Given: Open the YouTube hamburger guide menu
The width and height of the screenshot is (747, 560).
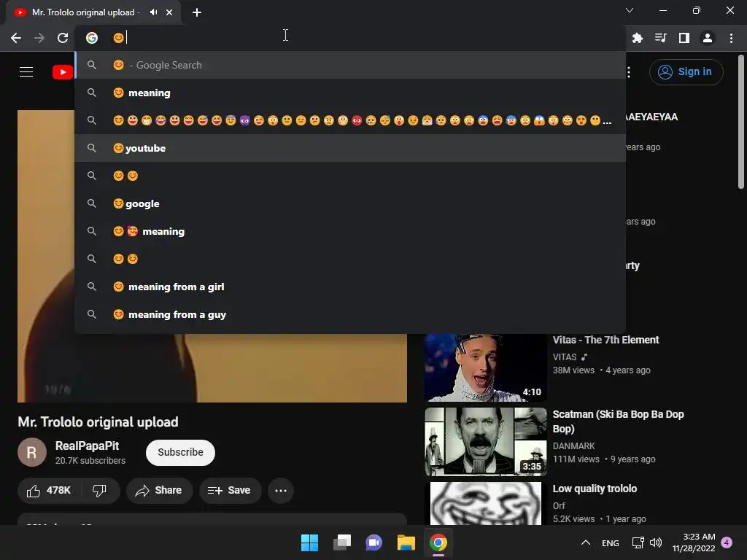Looking at the screenshot, I should (26, 72).
